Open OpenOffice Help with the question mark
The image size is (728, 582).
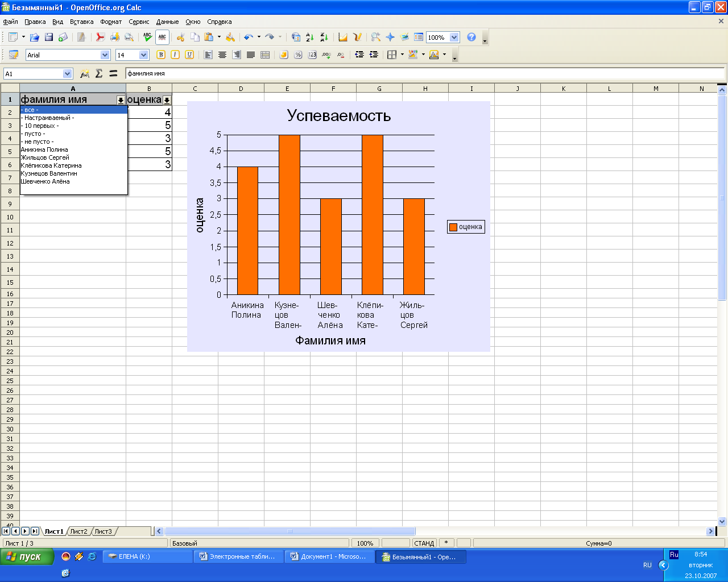pos(471,38)
